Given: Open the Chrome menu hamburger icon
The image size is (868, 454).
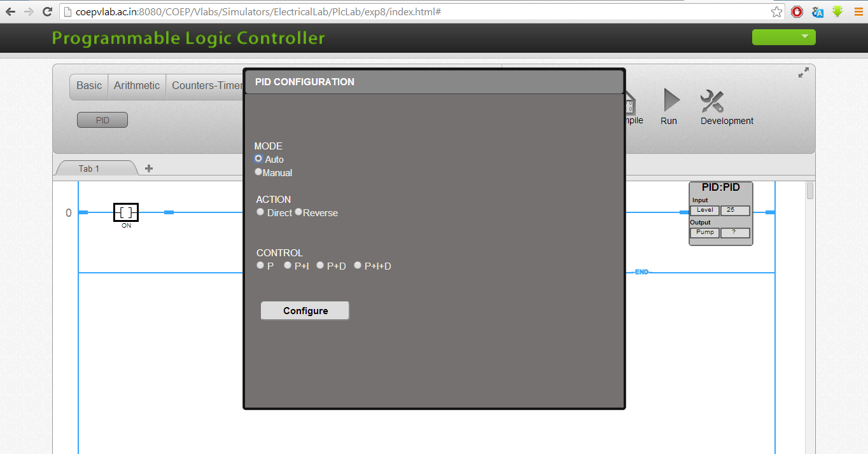Looking at the screenshot, I should click(858, 11).
